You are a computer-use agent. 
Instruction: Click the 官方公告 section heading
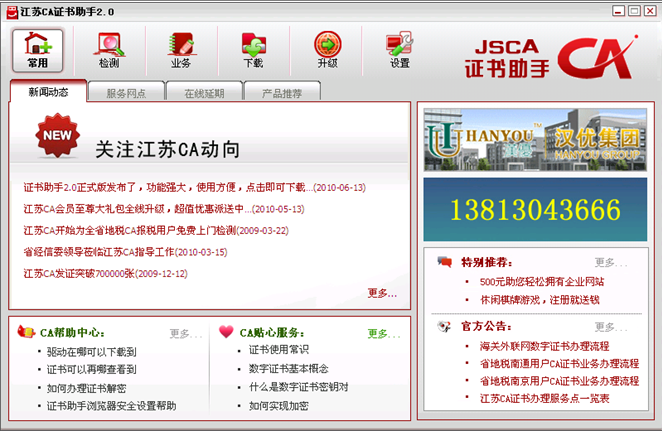486,326
